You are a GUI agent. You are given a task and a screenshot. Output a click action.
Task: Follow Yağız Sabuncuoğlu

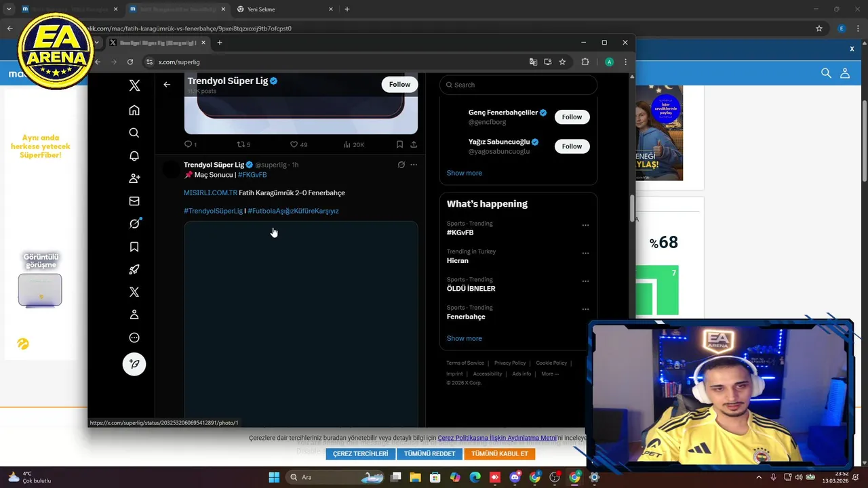tap(572, 146)
